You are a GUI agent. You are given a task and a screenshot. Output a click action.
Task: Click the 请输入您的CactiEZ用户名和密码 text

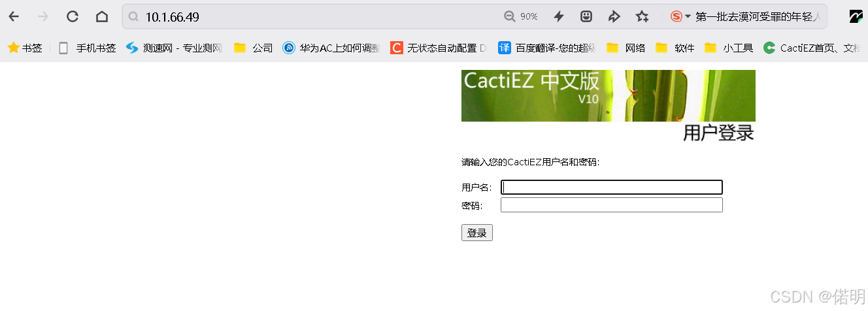tap(531, 162)
